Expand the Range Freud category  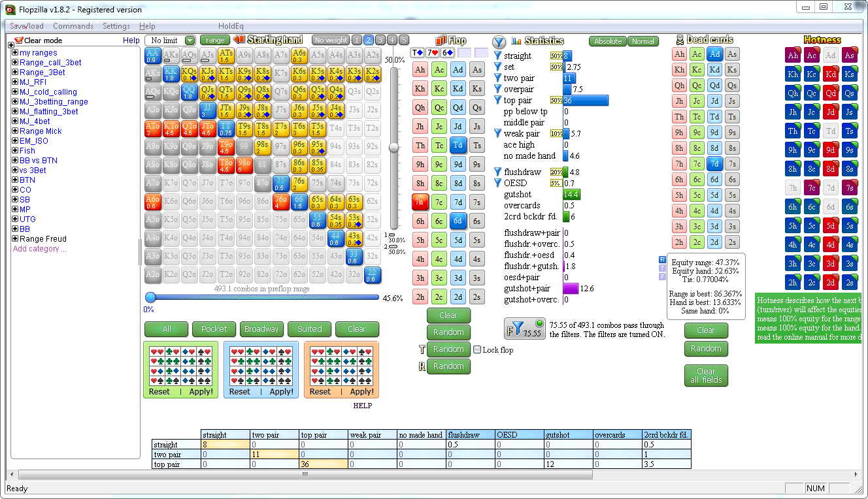click(x=14, y=239)
